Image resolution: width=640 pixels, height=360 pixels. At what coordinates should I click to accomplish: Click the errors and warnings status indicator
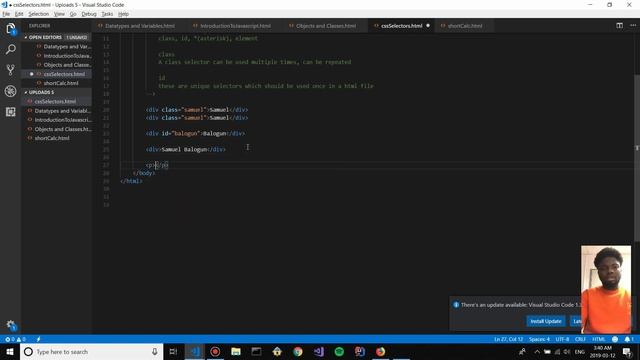pos(16,339)
